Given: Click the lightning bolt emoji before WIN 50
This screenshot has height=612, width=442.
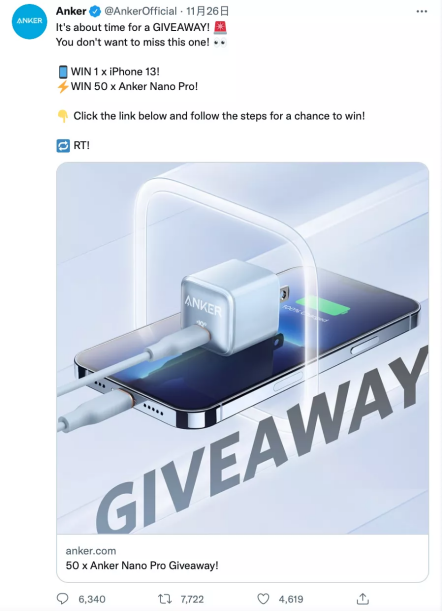Looking at the screenshot, I should click(x=63, y=86).
